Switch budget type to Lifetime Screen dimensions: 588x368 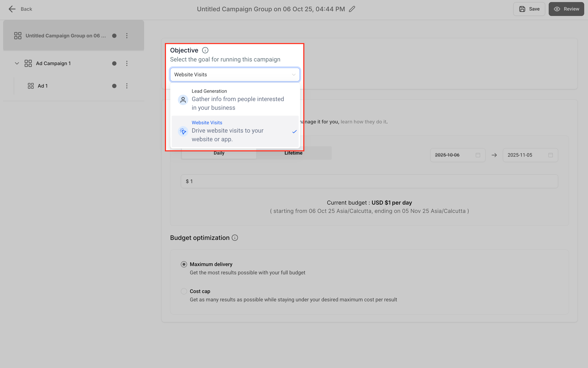[293, 153]
